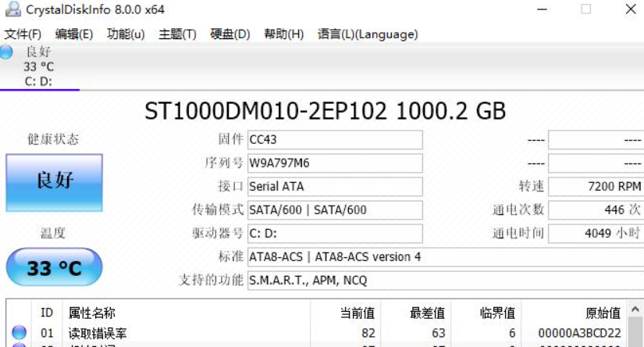Open the 功能(u) menu
The image size is (644, 347).
coord(126,34)
